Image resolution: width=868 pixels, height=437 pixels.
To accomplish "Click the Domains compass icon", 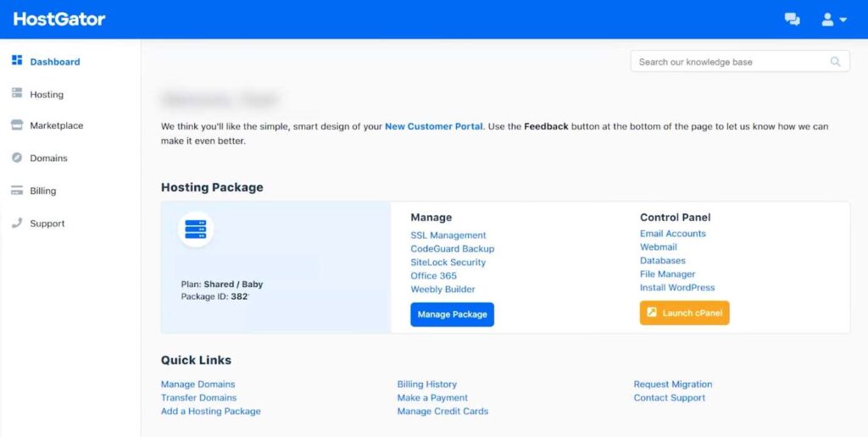I will point(17,158).
